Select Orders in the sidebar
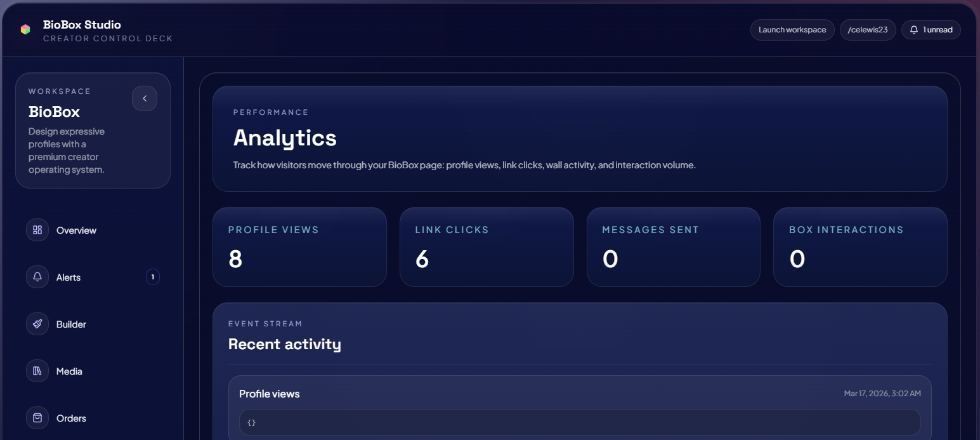Viewport: 980px width, 440px height. point(71,418)
